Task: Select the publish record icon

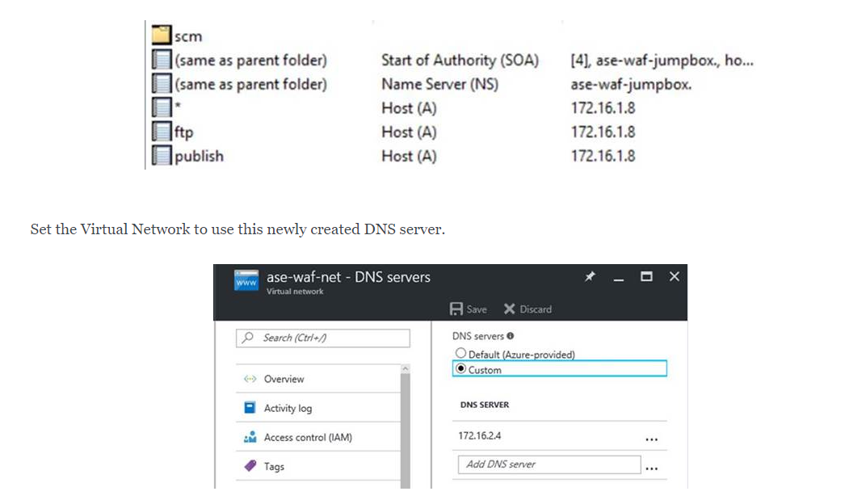Action: pyautogui.click(x=161, y=155)
